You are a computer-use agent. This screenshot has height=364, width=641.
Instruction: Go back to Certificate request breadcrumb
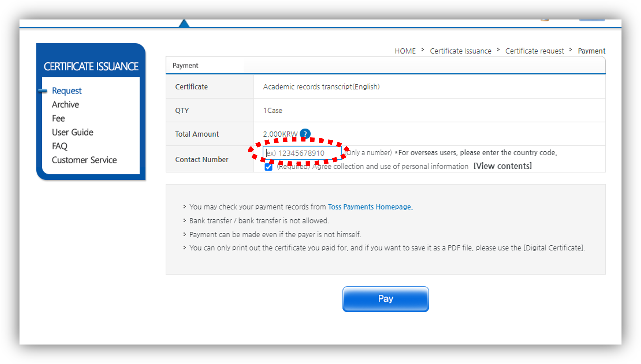[534, 51]
